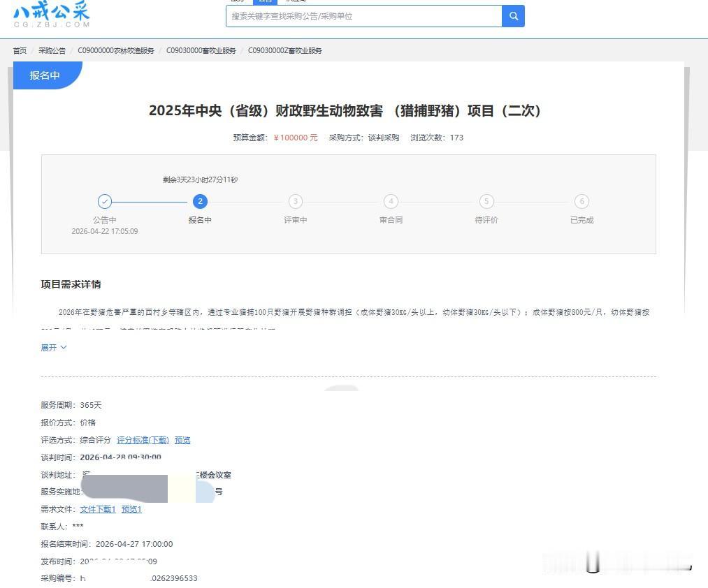Screen dimensions: 708x588
Task: Click the remaining time countdown text
Action: click(x=200, y=179)
